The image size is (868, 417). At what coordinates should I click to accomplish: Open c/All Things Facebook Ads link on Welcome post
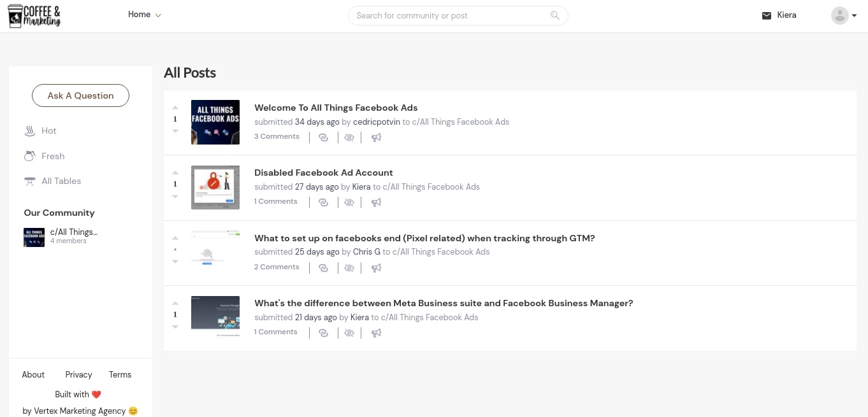pos(461,122)
